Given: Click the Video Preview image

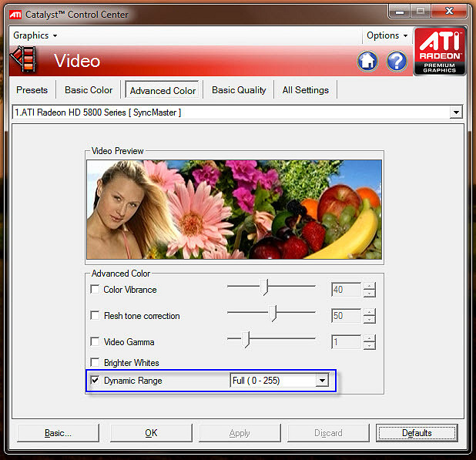Looking at the screenshot, I should 234,210.
